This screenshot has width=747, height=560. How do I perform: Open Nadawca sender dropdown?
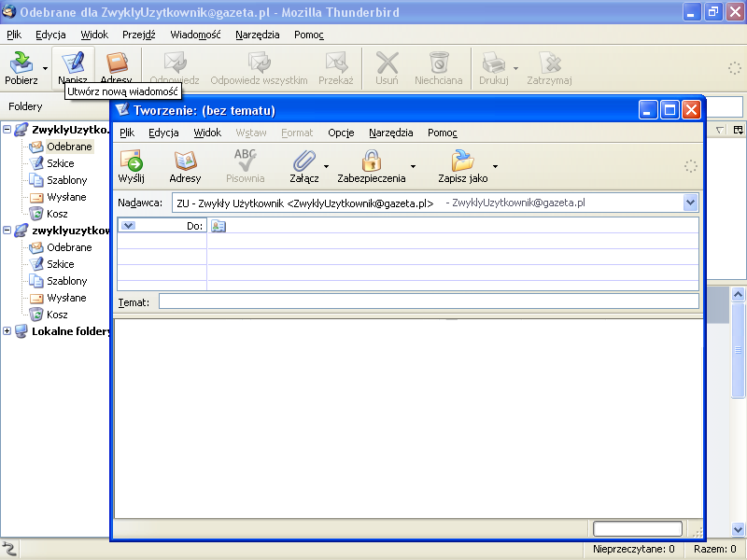coord(690,203)
